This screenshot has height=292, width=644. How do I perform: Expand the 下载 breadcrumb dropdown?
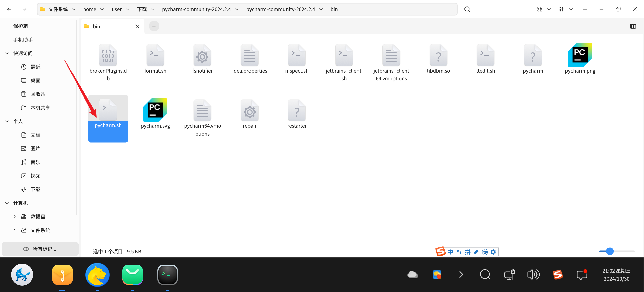(x=153, y=9)
